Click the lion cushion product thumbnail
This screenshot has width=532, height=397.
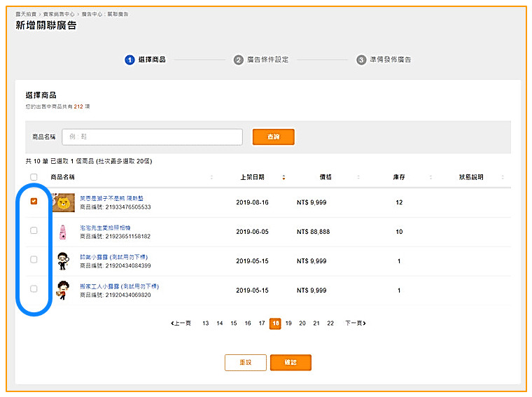point(63,203)
